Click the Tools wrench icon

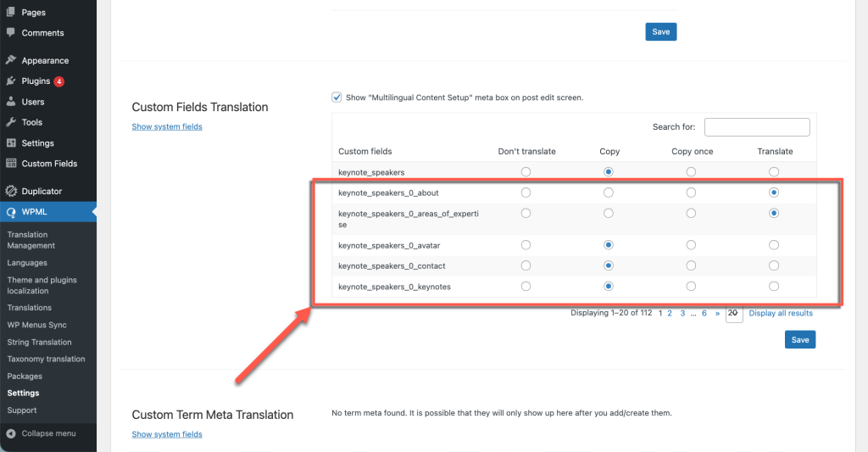click(10, 122)
